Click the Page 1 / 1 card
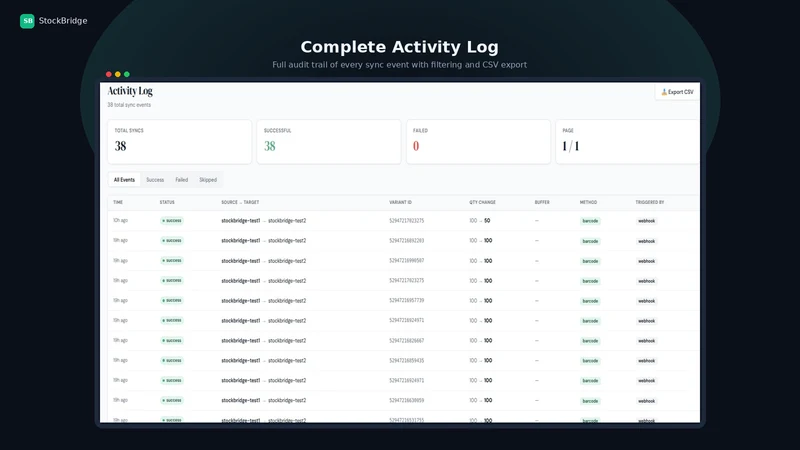Image resolution: width=800 pixels, height=450 pixels. coord(628,142)
